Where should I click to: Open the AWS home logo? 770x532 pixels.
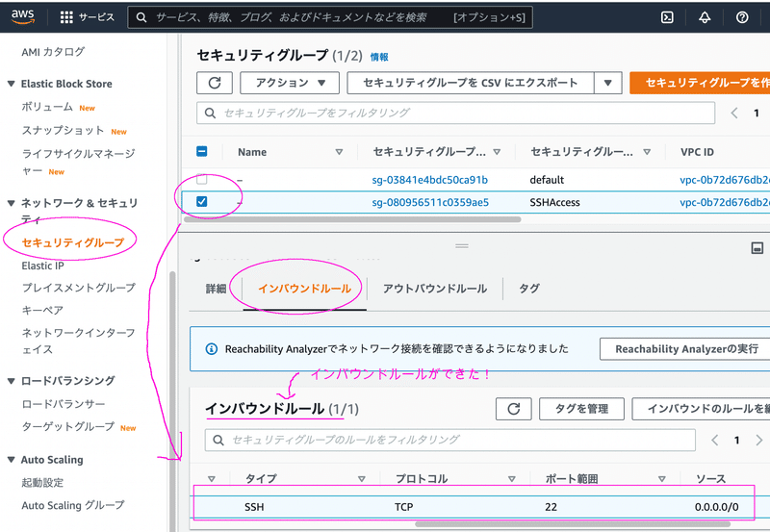point(23,16)
